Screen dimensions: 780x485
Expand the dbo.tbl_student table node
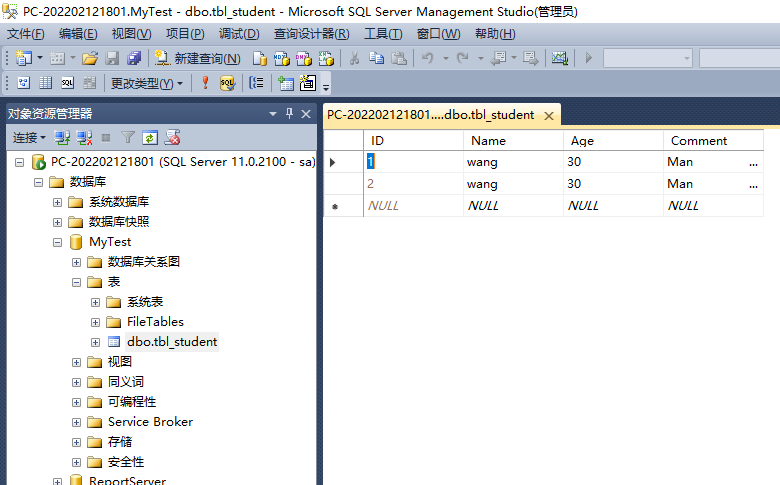click(x=96, y=342)
